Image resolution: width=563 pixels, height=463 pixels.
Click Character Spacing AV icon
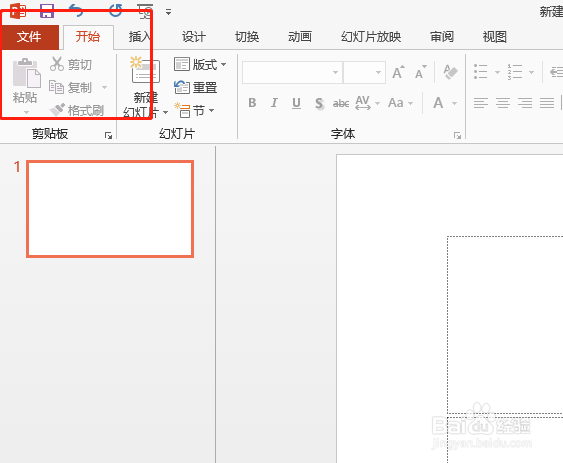363,103
